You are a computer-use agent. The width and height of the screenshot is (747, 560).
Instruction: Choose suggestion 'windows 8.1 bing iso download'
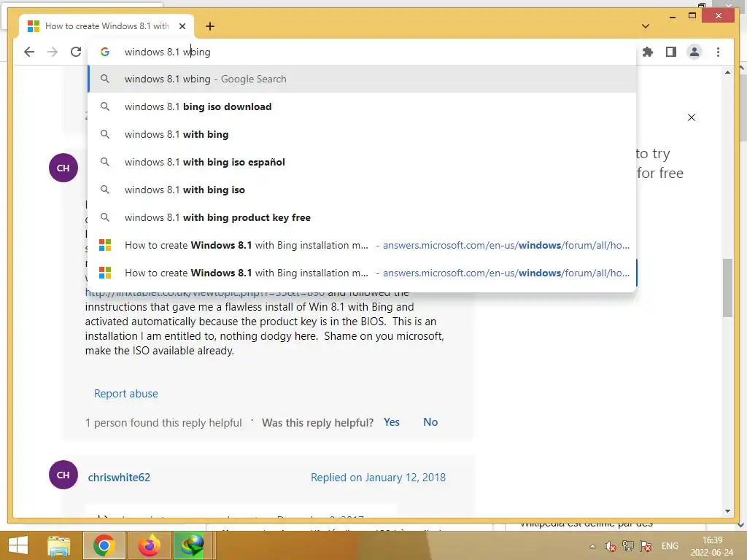pos(362,106)
